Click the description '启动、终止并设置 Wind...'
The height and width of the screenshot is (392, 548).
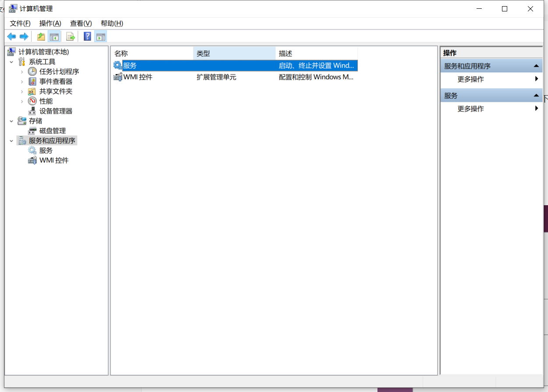[316, 65]
